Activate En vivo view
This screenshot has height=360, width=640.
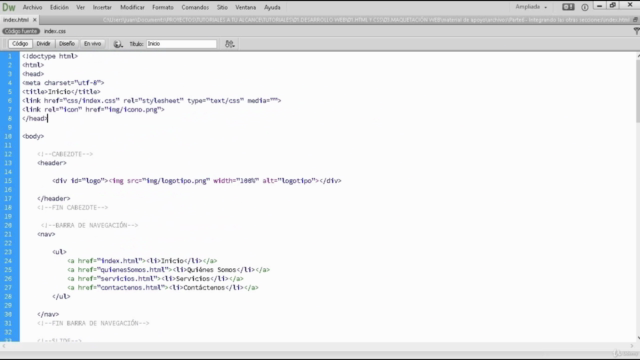(92, 44)
